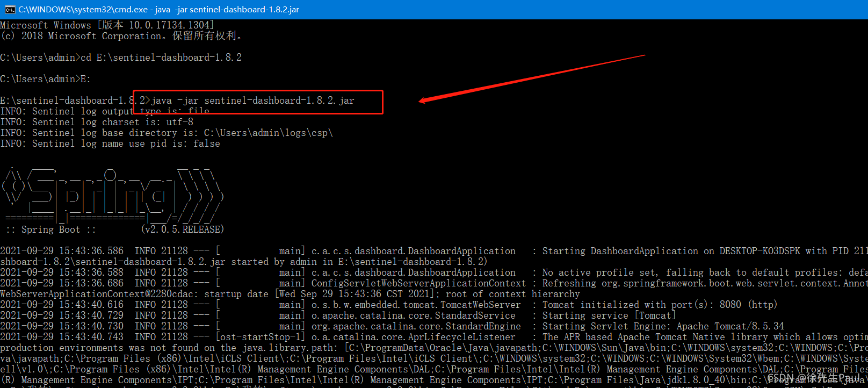Click the '(v2.0.5.RELEASE)' version text

pos(183,229)
